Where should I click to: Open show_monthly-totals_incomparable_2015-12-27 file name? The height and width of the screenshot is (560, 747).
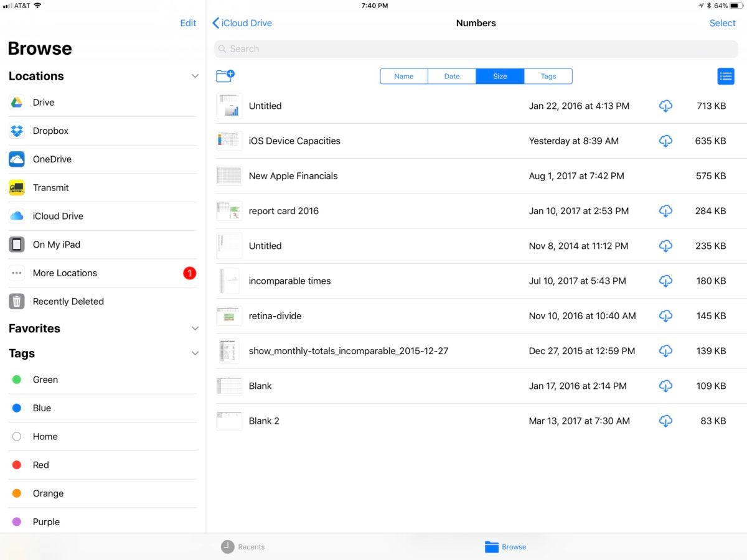pyautogui.click(x=349, y=351)
